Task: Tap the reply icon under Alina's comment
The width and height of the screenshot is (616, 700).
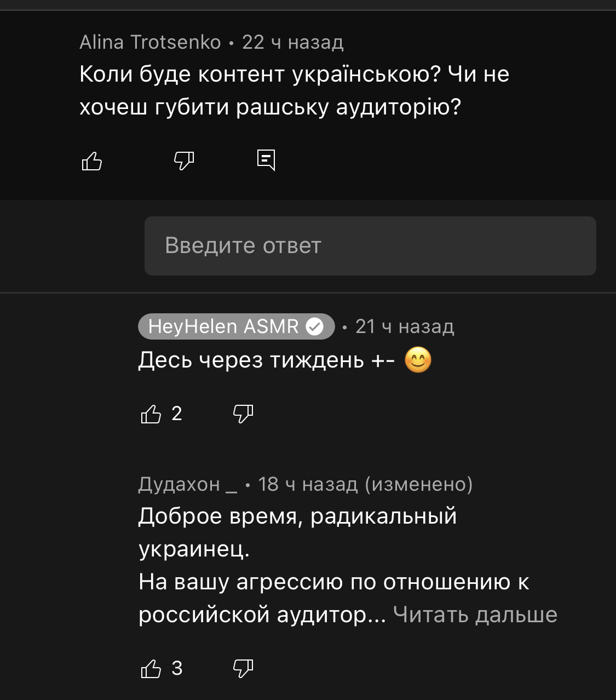Action: (266, 160)
